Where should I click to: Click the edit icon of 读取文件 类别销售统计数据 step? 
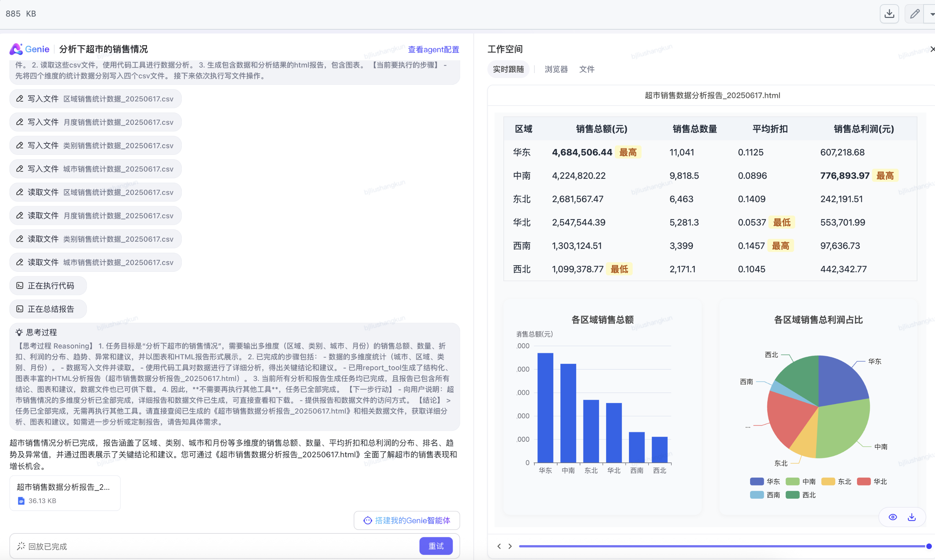click(x=20, y=239)
